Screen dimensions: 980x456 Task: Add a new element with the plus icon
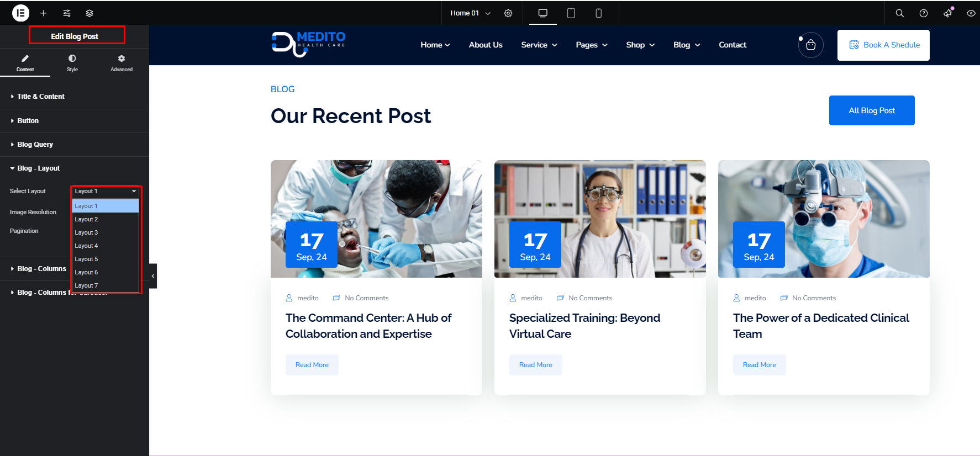(43, 13)
